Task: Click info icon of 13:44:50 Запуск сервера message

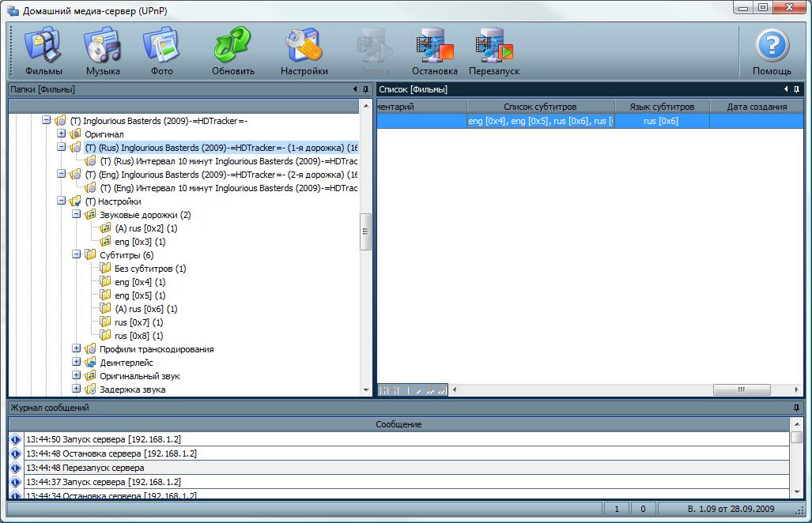Action: pyautogui.click(x=16, y=439)
